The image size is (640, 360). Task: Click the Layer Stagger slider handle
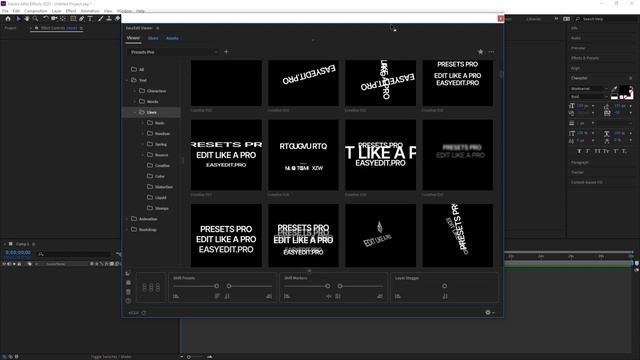[x=444, y=286]
